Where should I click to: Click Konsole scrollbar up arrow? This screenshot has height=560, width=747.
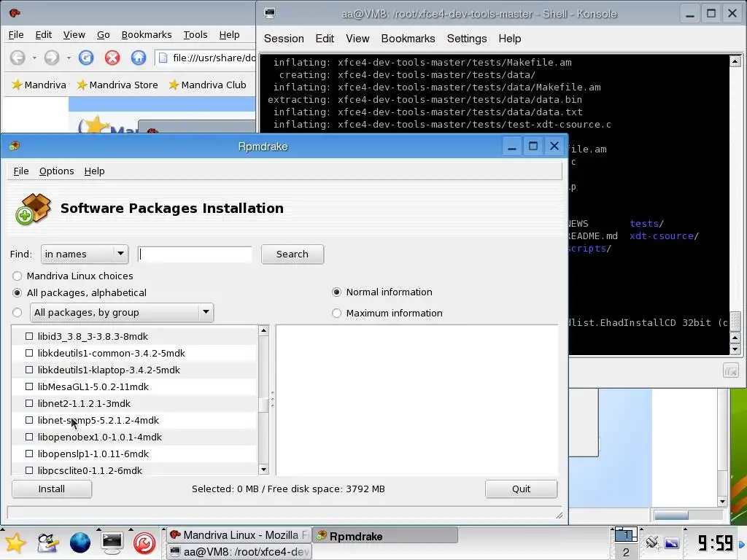(735, 61)
